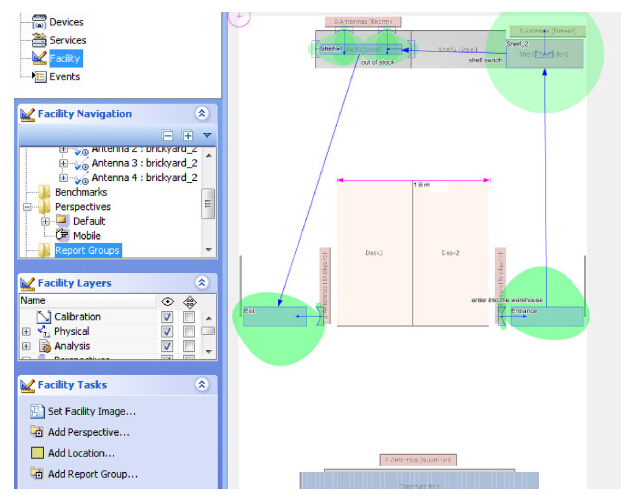Click the Facility Navigation vertical scrollbar thumb
The height and width of the screenshot is (501, 634).
click(207, 203)
